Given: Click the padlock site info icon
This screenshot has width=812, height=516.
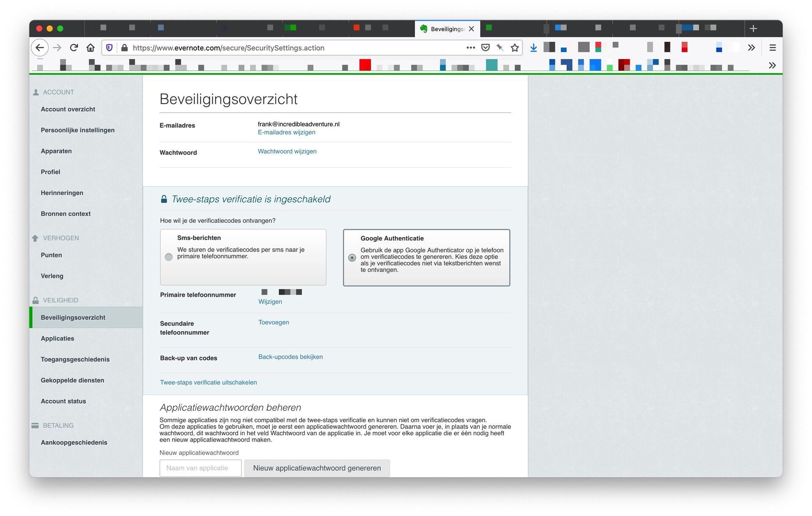Looking at the screenshot, I should (124, 48).
